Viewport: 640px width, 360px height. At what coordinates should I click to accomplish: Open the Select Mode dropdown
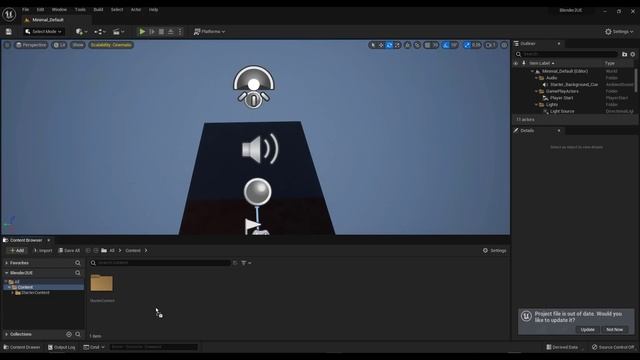[43, 31]
